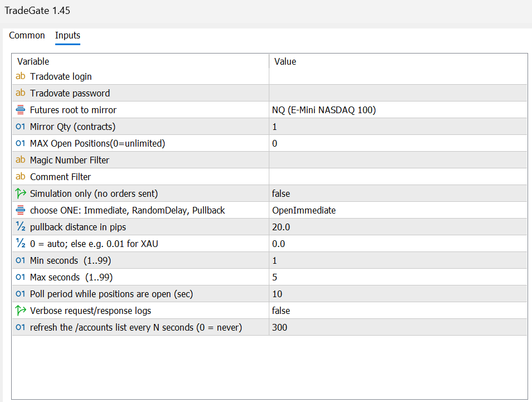Viewport: 532px width, 402px height.
Task: Click the integer icon beside Mirror Qty
Action: (21, 127)
